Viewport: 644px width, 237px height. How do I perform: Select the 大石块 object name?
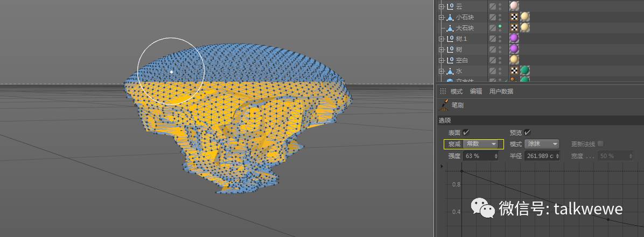point(465,28)
